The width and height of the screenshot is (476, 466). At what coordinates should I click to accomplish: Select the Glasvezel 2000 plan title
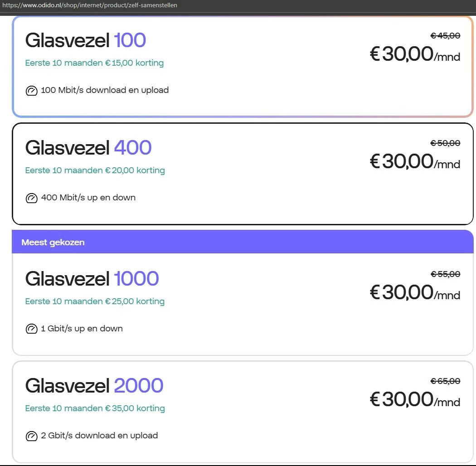[x=94, y=386]
